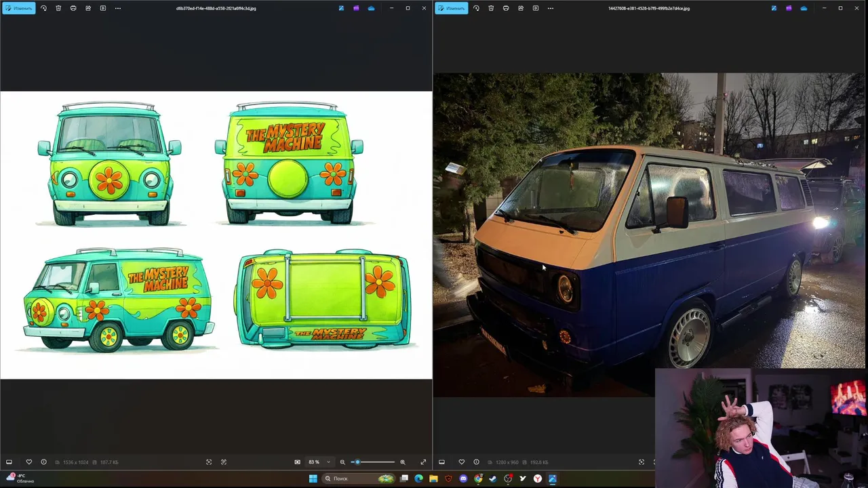The width and height of the screenshot is (868, 488).
Task: Open Google Chrome from taskbar
Action: coord(478,479)
